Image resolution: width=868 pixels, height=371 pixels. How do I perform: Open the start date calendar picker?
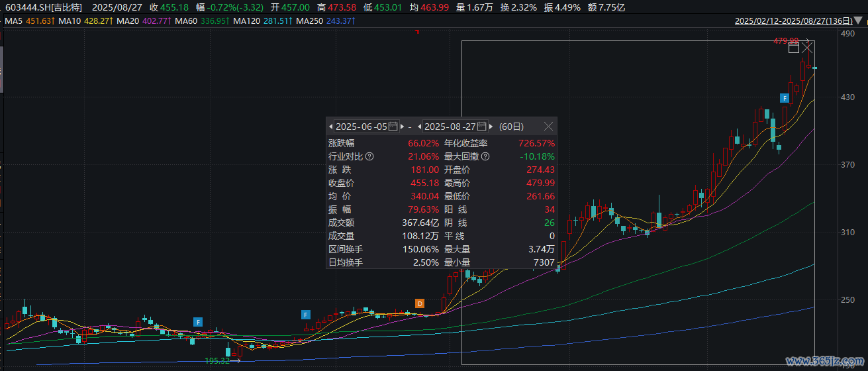click(393, 126)
